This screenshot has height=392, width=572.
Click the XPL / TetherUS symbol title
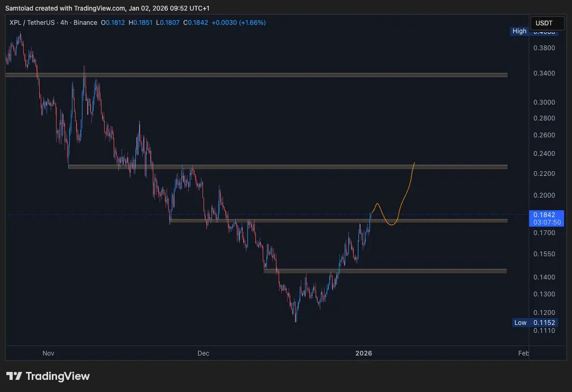(x=32, y=23)
